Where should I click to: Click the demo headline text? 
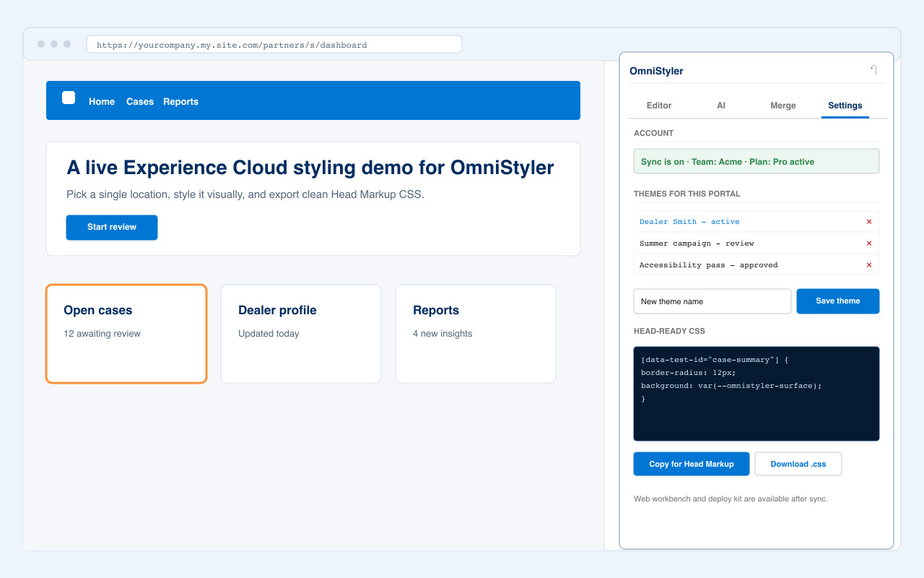click(310, 168)
